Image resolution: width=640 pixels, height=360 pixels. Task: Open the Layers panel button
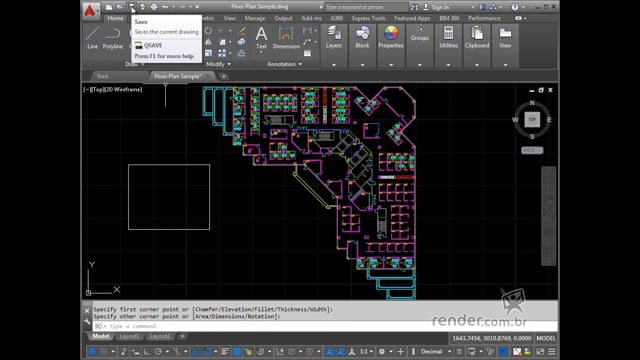[333, 38]
